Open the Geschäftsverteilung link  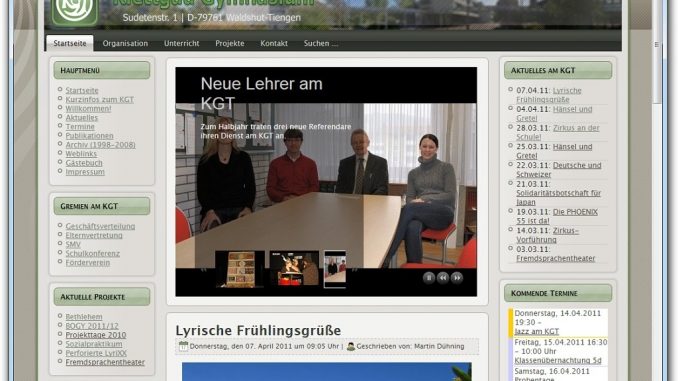(100, 226)
